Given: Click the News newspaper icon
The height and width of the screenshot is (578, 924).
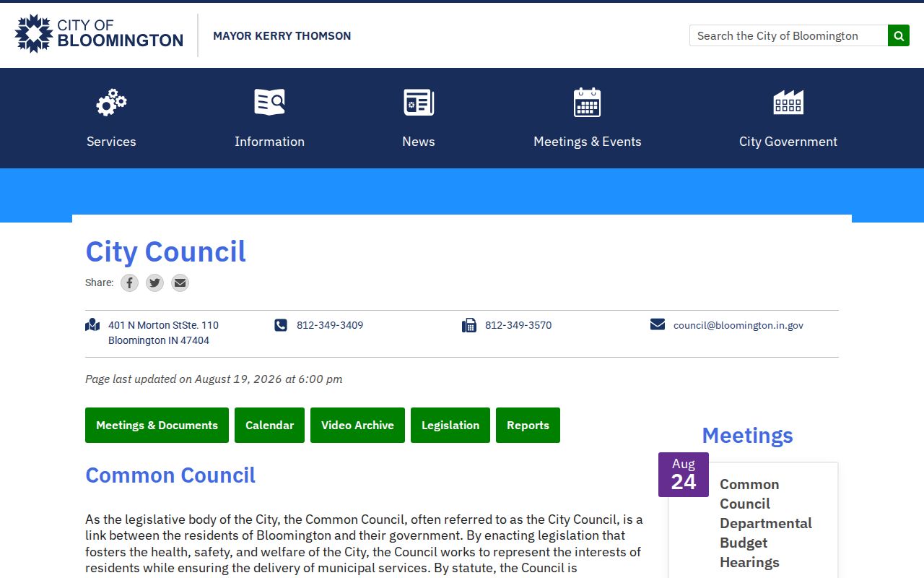Looking at the screenshot, I should coord(419,103).
